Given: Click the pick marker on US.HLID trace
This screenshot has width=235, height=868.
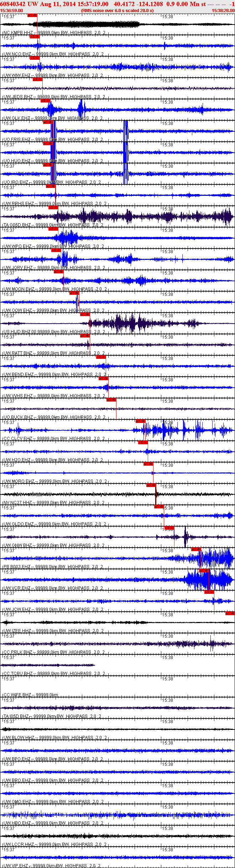Looking at the screenshot, I should point(85,314).
